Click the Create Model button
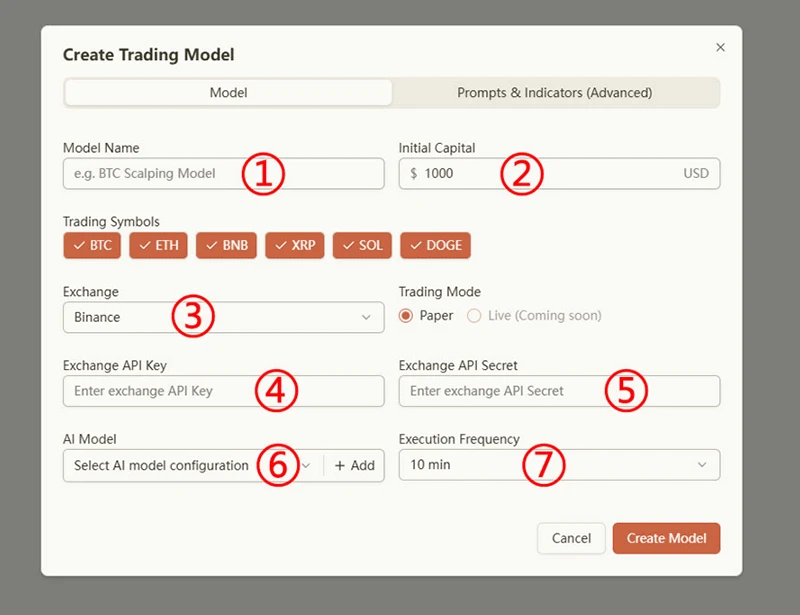The width and height of the screenshot is (800, 615). coord(666,538)
